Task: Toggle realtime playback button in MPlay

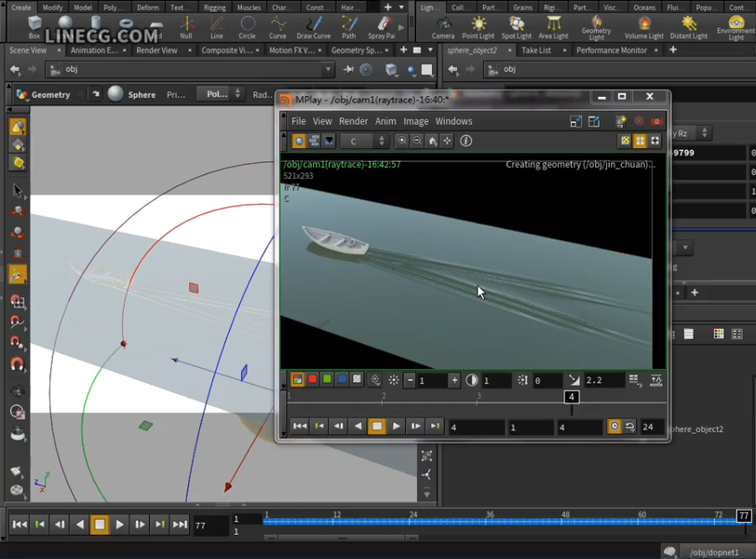Action: 614,427
